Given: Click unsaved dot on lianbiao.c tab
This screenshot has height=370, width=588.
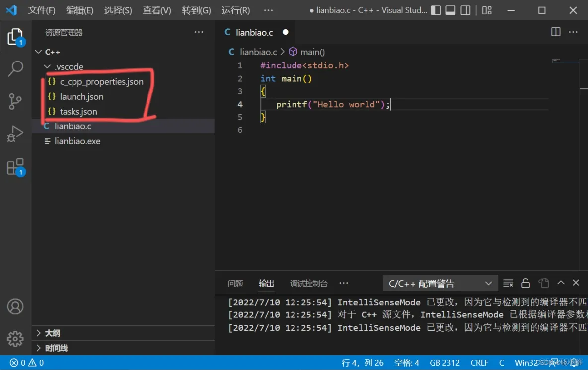Looking at the screenshot, I should 286,32.
